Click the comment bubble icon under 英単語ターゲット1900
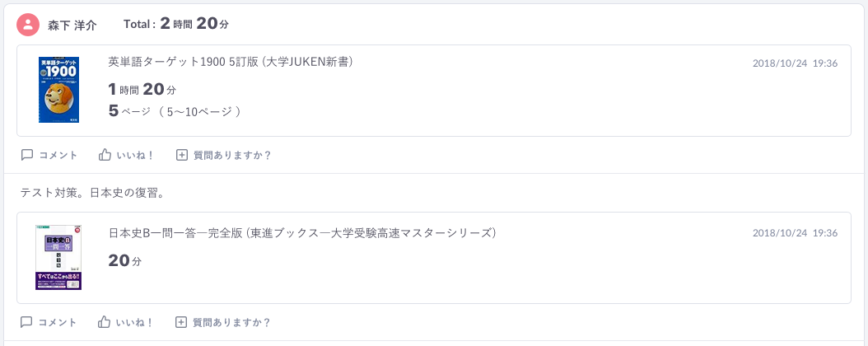The image size is (868, 346). [x=27, y=155]
